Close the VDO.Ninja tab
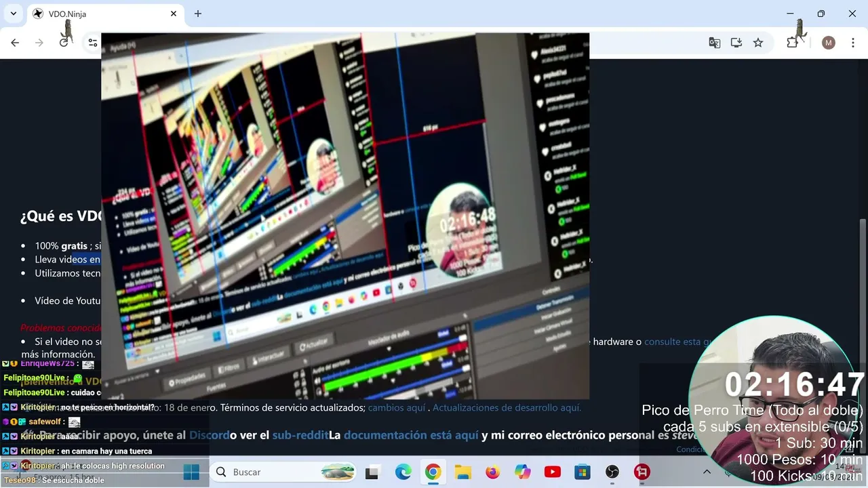This screenshot has width=868, height=488. point(174,14)
